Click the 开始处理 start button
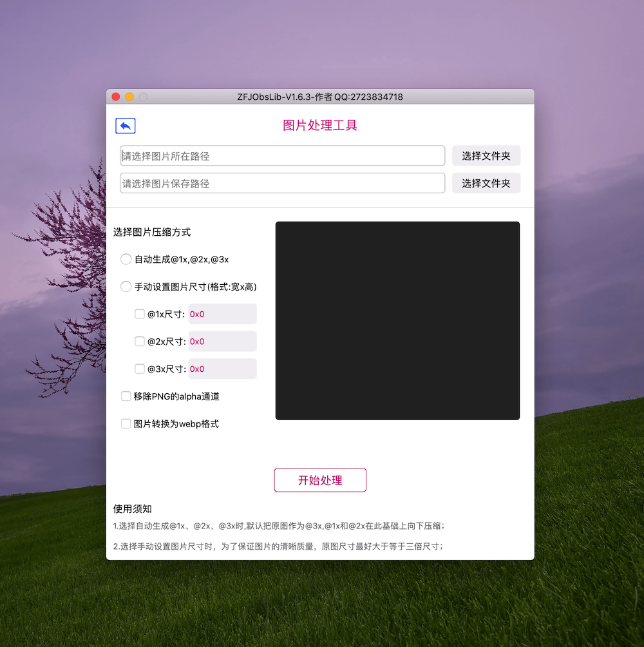644x647 pixels. click(320, 480)
